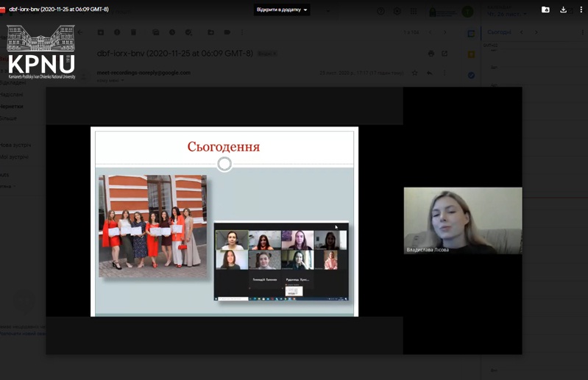The width and height of the screenshot is (588, 380).
Task: Click the back arrow in Gmail toolbar
Action: [80, 32]
